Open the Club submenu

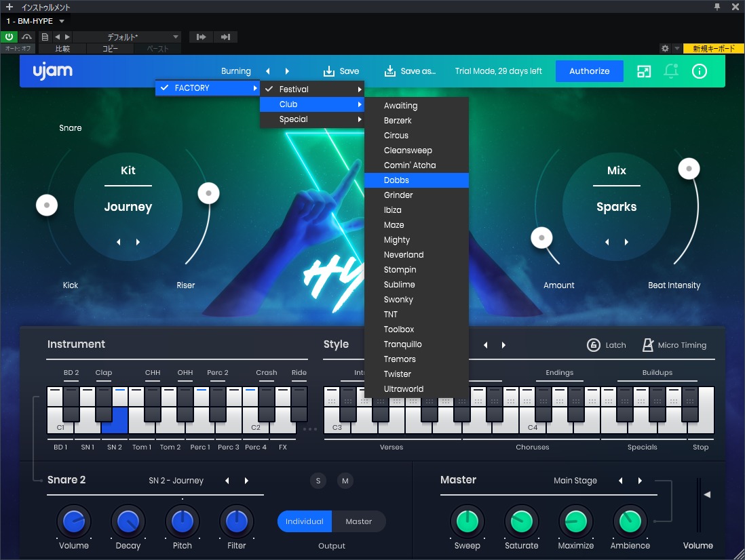click(x=312, y=104)
